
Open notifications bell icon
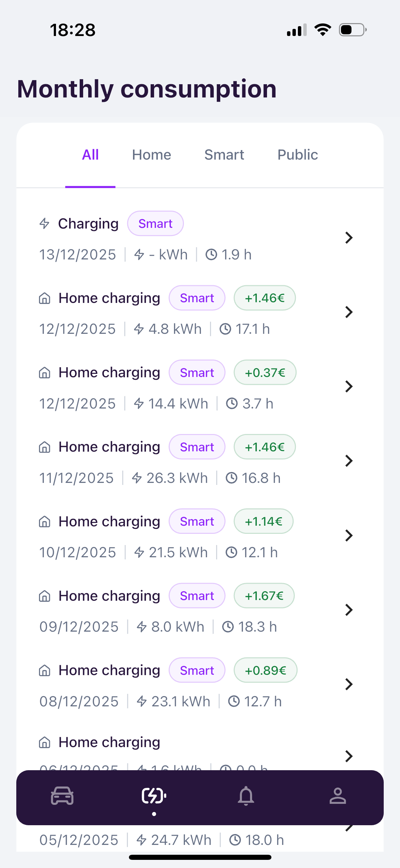pos(246,796)
